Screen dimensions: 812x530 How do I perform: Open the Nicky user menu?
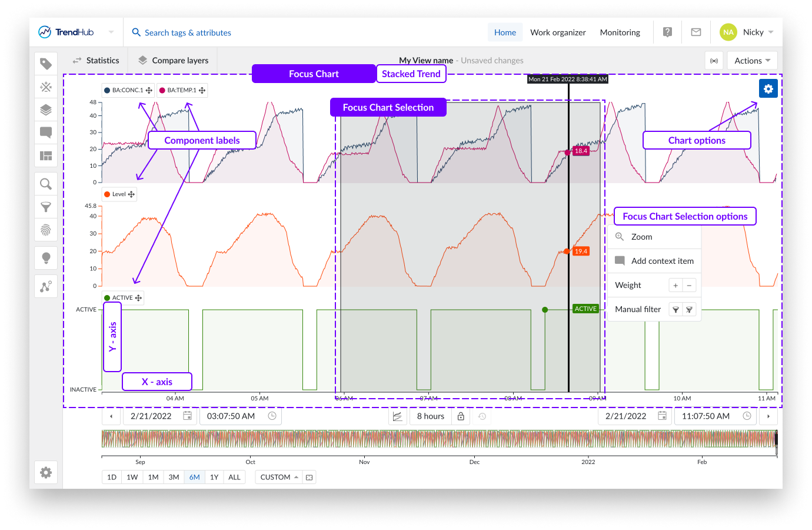pyautogui.click(x=747, y=32)
